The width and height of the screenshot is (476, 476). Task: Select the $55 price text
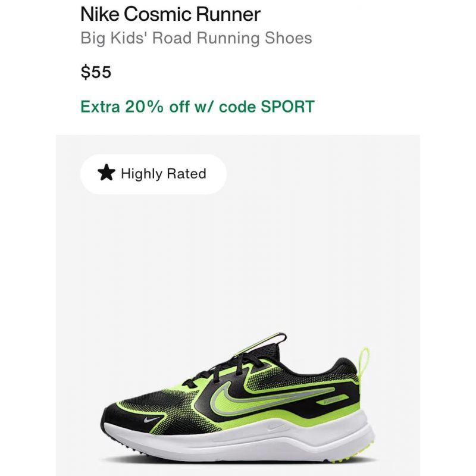click(x=96, y=72)
